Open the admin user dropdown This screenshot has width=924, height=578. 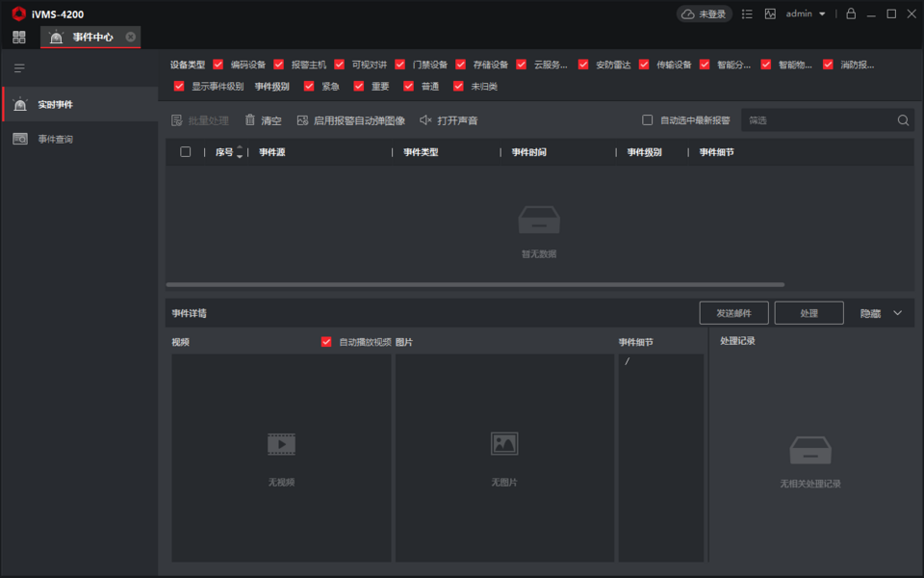click(x=807, y=14)
